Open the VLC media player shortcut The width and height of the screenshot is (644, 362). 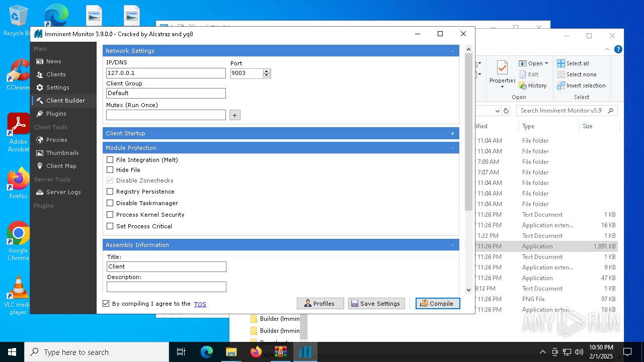18,296
